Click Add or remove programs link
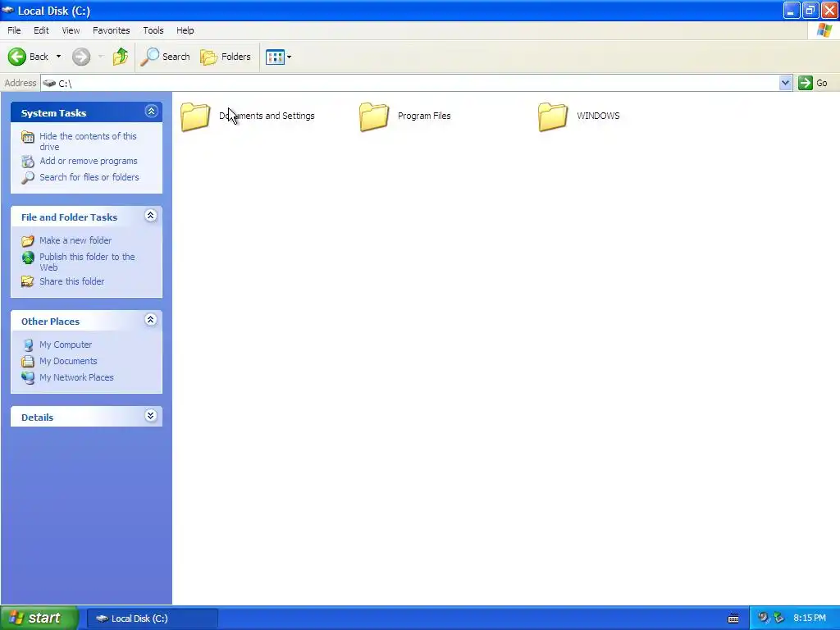Screen dimensions: 840x630 pos(89,161)
